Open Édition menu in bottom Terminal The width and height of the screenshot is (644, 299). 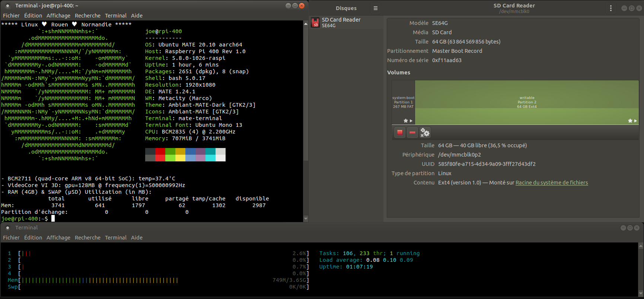pyautogui.click(x=33, y=238)
